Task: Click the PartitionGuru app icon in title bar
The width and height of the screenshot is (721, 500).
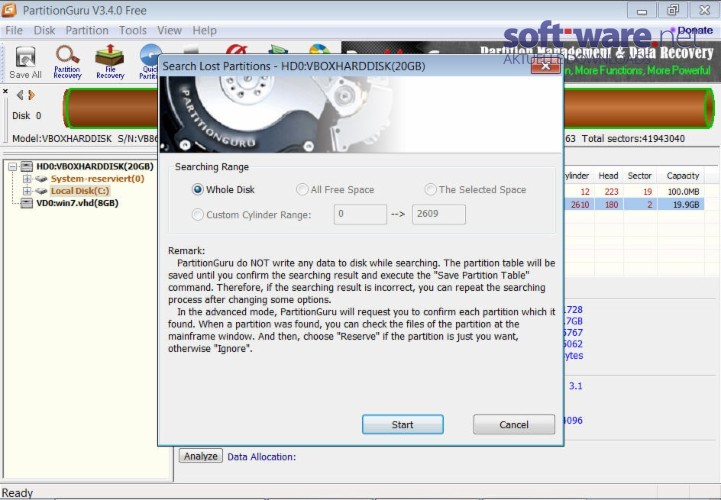Action: pos(9,10)
